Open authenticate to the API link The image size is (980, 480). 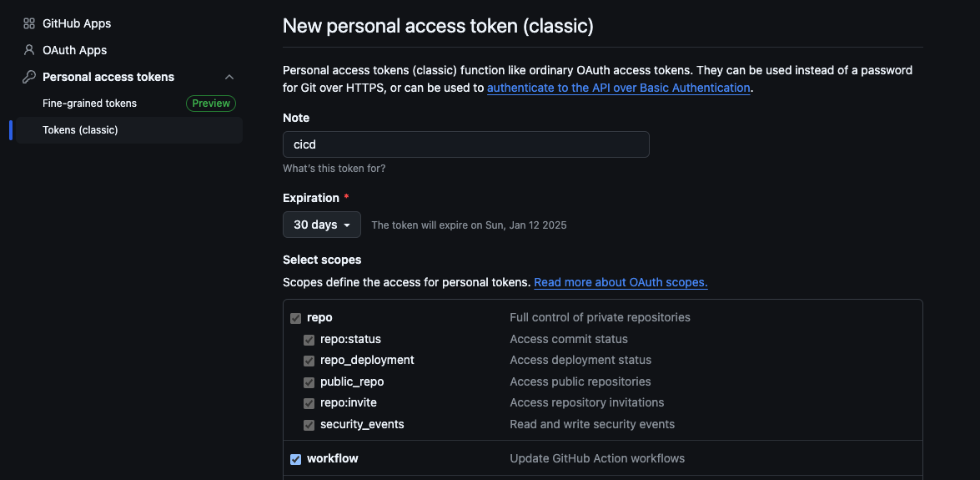coord(618,88)
